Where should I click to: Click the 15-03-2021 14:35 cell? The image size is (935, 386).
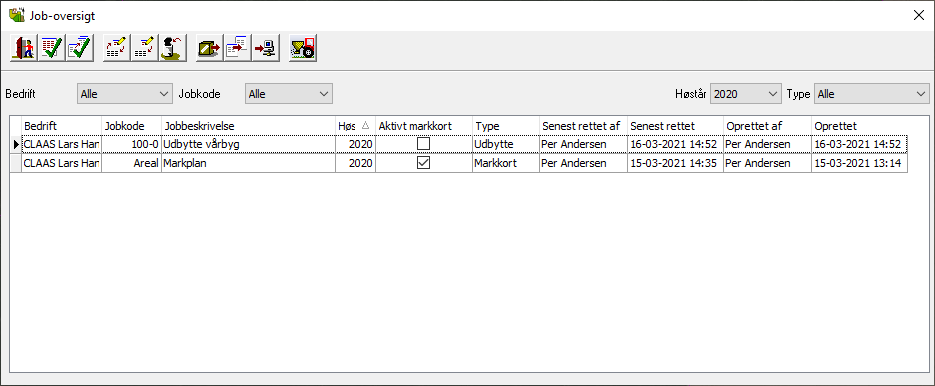[675, 163]
